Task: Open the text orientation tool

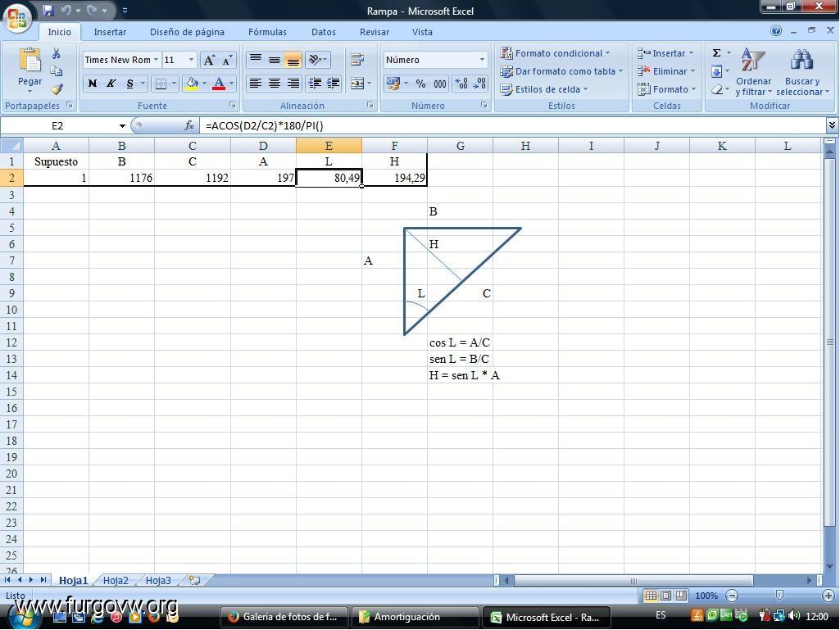Action: [x=317, y=60]
